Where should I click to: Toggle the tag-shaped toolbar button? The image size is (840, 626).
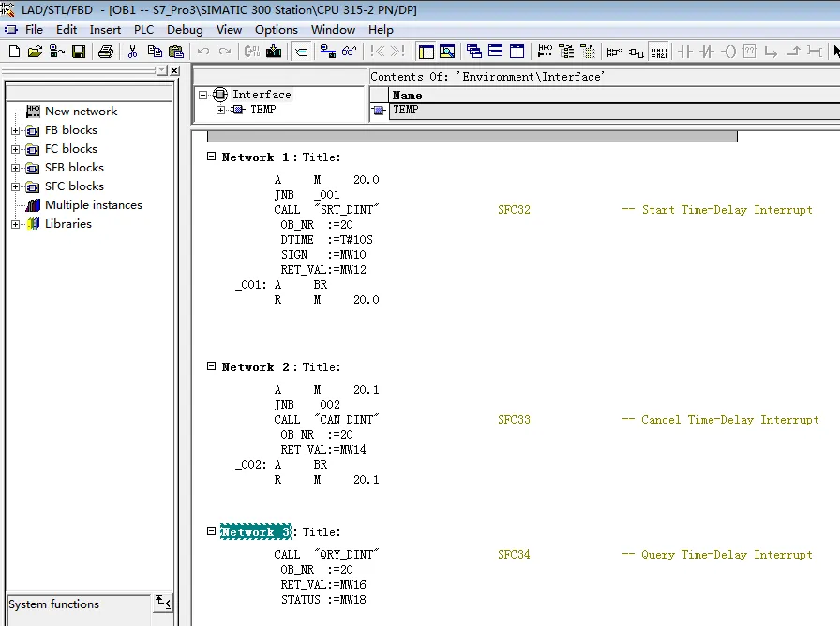pos(302,52)
